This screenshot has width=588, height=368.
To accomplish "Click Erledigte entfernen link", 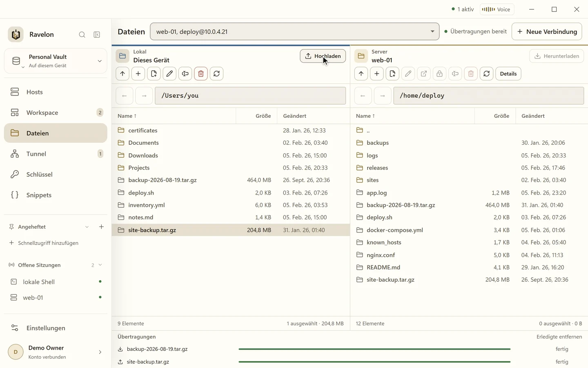I will pos(559,337).
